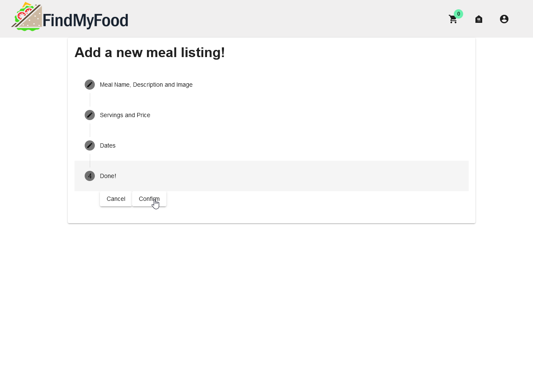The height and width of the screenshot is (392, 533).
Task: Click the FindMyFood logo text
Action: pyautogui.click(x=86, y=20)
